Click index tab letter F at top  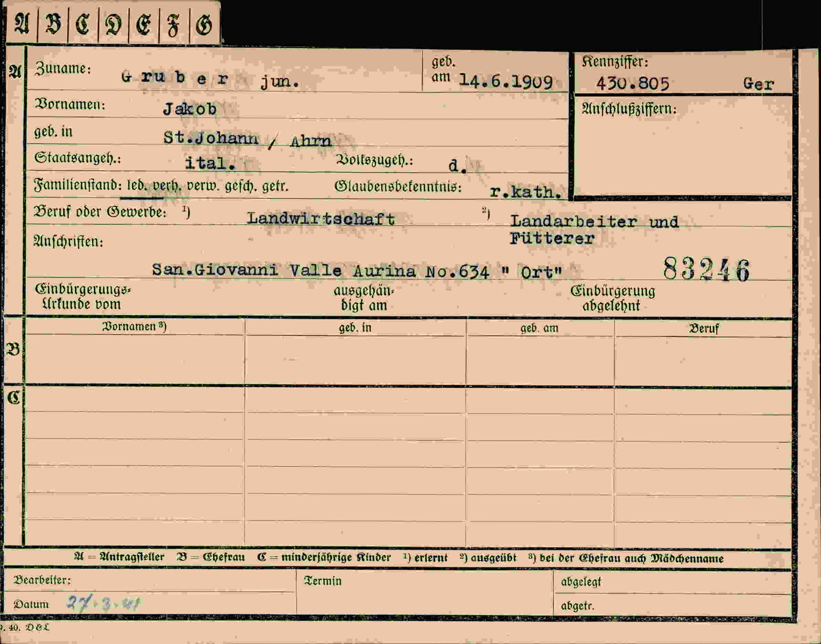[x=173, y=26]
